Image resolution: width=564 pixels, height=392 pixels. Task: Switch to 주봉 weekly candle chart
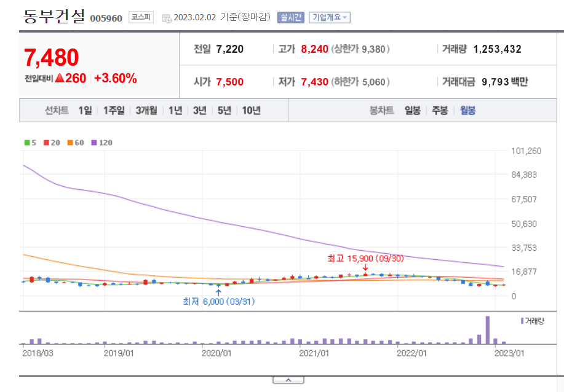pyautogui.click(x=440, y=111)
